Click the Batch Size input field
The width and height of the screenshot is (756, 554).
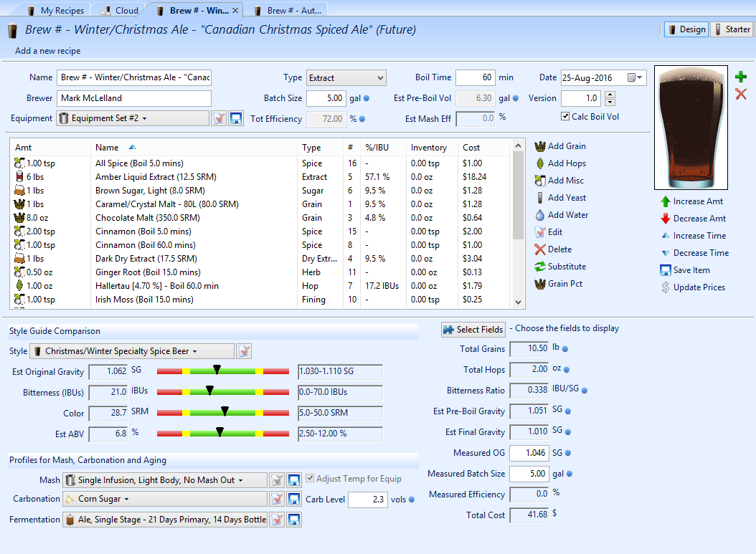tap(326, 98)
